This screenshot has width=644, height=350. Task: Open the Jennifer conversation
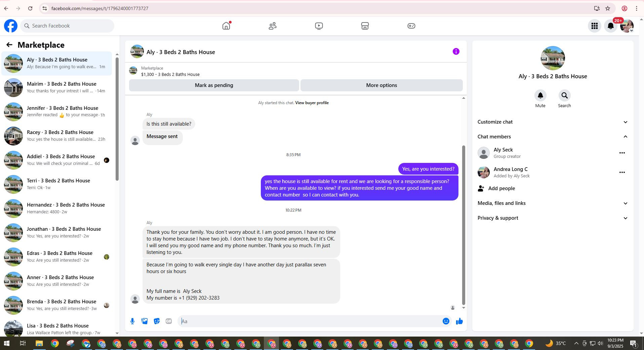pos(56,112)
